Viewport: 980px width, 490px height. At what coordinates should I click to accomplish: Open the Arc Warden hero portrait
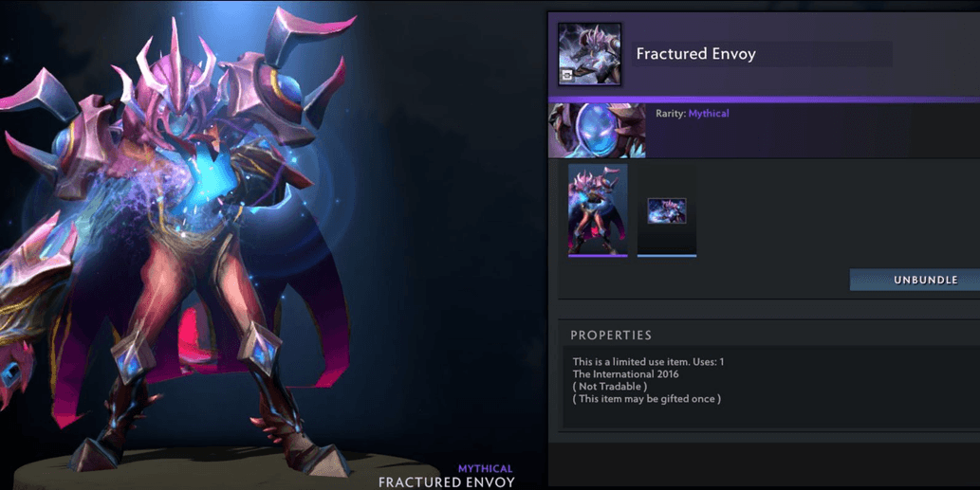pyautogui.click(x=597, y=130)
